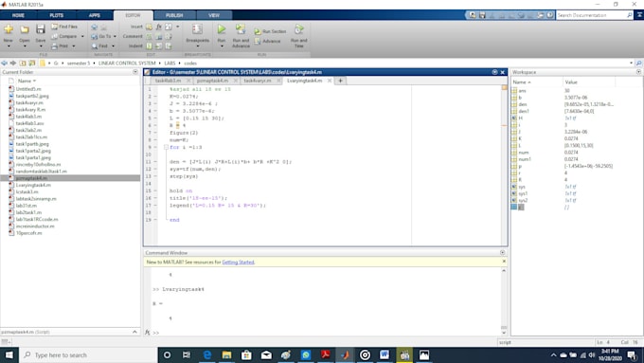The width and height of the screenshot is (644, 363).
Task: Open the Go To dropdown arrow
Action: pos(115,36)
